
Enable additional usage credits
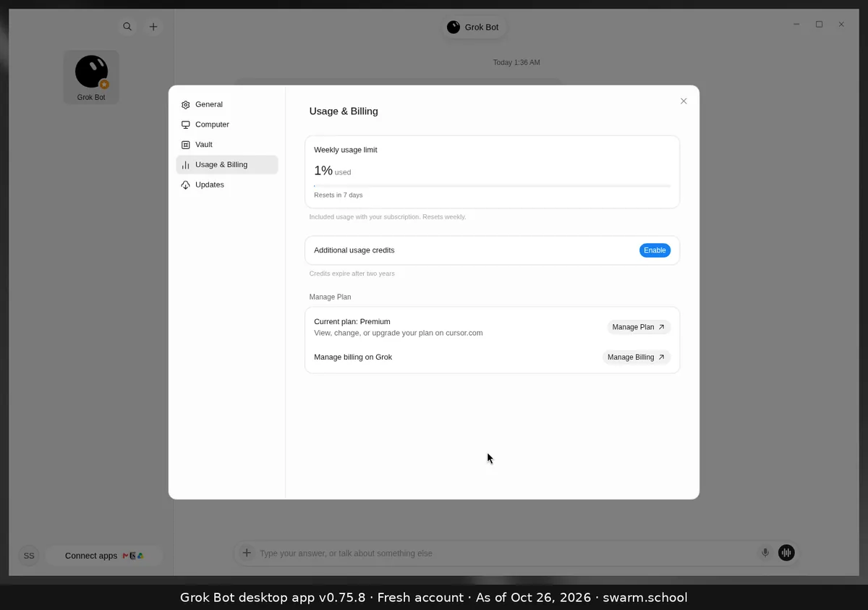click(x=655, y=250)
